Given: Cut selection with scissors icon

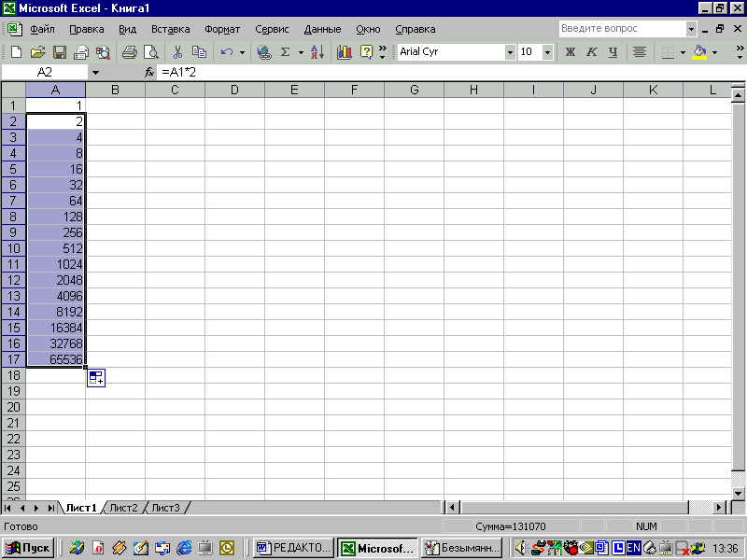Looking at the screenshot, I should point(177,52).
